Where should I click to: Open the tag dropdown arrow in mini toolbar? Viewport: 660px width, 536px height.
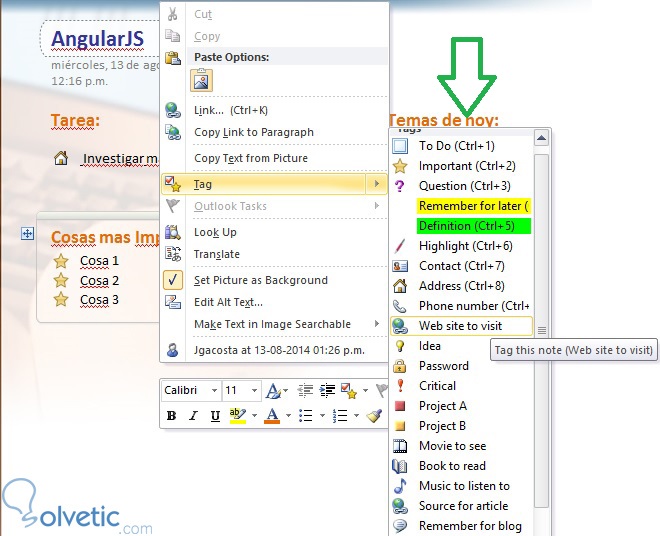365,391
